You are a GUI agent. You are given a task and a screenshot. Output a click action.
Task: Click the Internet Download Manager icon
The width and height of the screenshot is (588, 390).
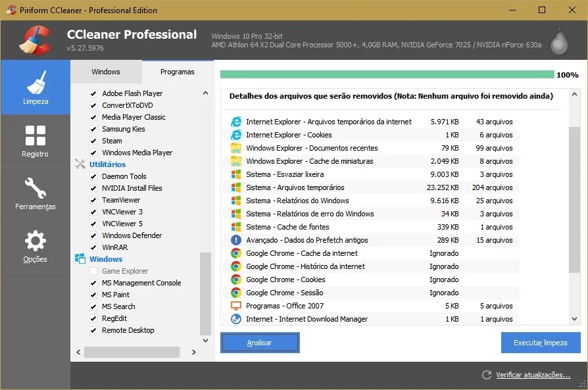(x=236, y=319)
